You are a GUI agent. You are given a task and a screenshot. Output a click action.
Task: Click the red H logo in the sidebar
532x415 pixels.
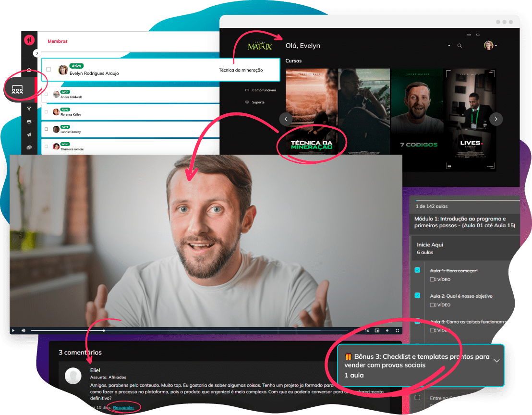click(29, 40)
